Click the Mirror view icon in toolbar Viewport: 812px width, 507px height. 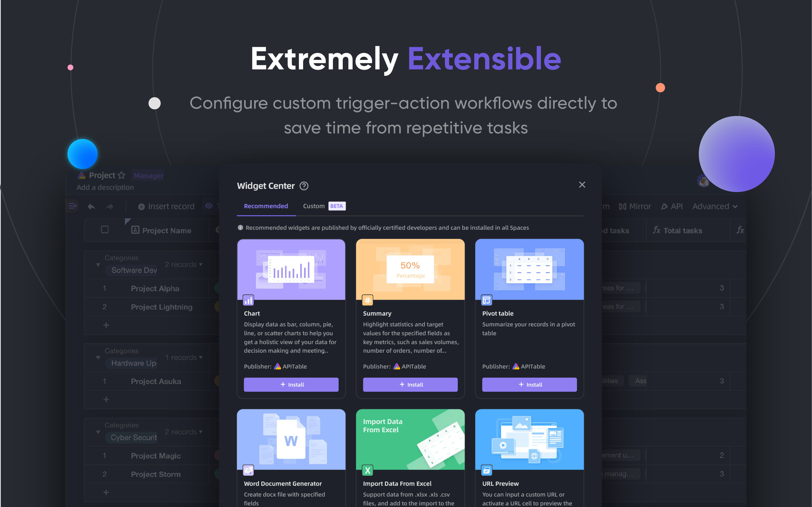[x=623, y=206]
